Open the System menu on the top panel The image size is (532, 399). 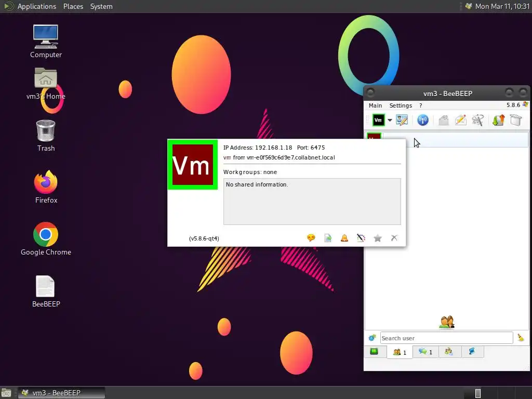coord(101,6)
